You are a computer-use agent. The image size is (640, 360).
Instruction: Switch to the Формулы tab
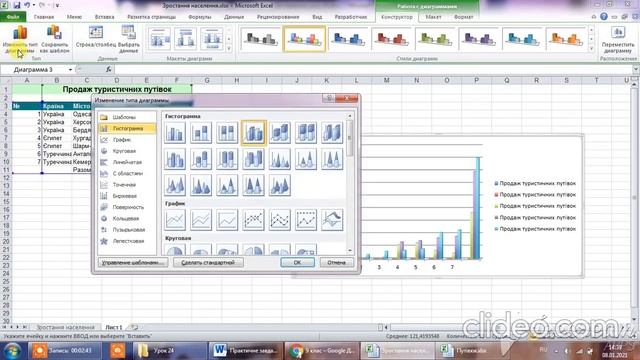[x=200, y=17]
